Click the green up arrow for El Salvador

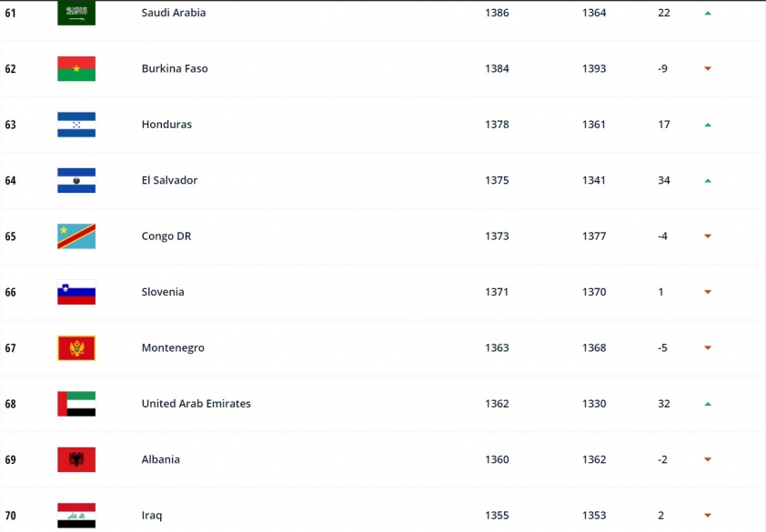pos(708,181)
